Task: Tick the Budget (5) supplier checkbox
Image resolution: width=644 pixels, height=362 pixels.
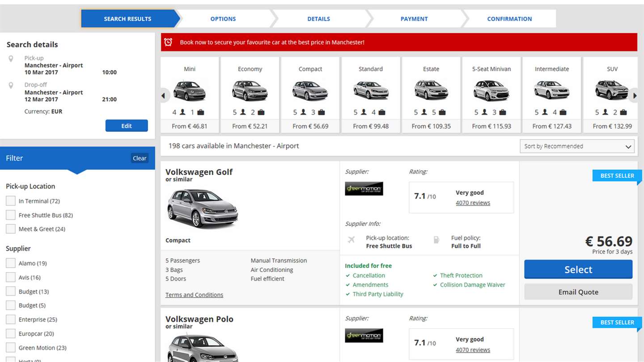Action: pyautogui.click(x=11, y=305)
